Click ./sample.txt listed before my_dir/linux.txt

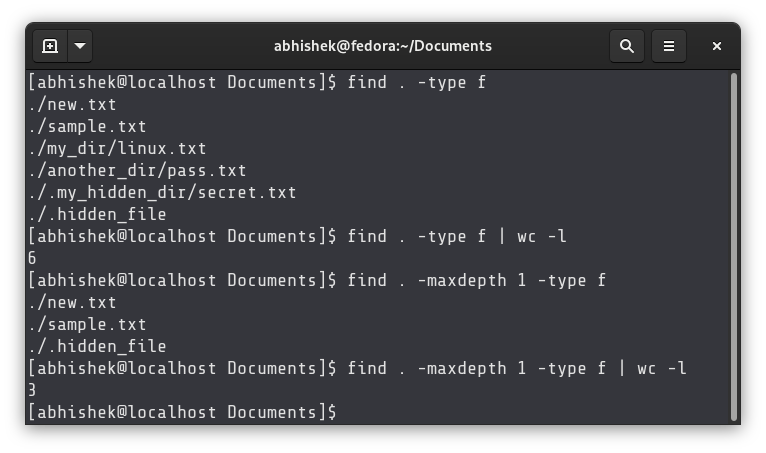pos(87,127)
